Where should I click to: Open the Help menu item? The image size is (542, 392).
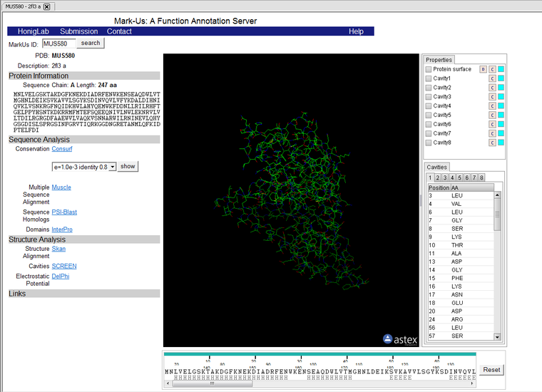click(356, 32)
